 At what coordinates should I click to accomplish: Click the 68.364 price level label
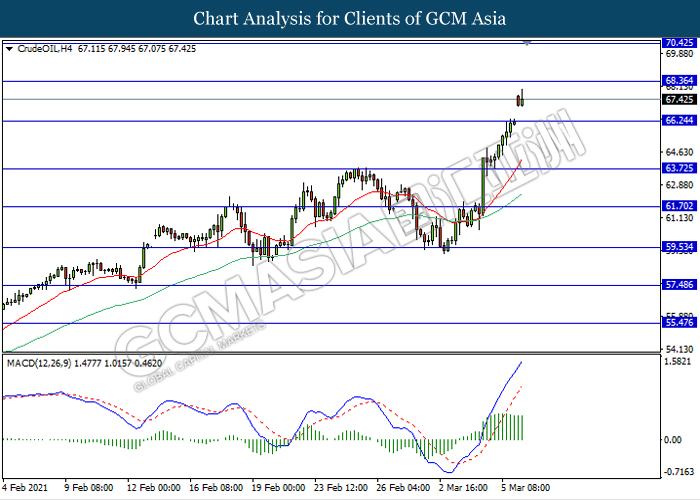coord(679,81)
